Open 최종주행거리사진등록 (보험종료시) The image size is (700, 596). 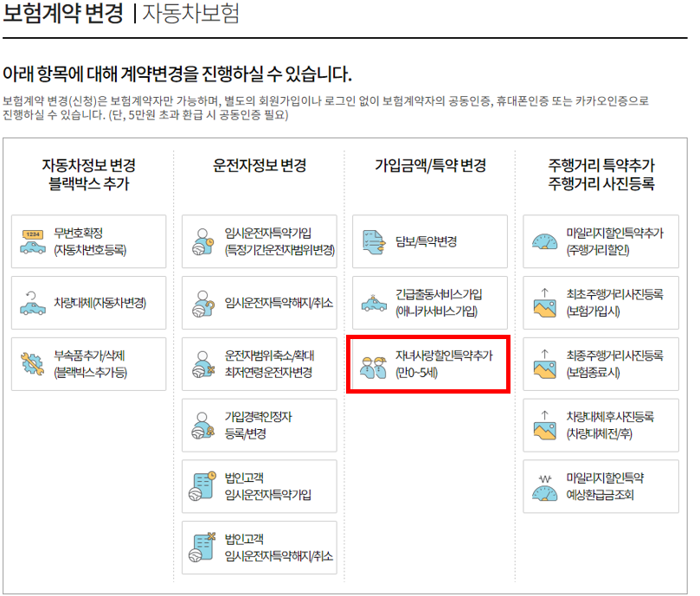point(600,364)
